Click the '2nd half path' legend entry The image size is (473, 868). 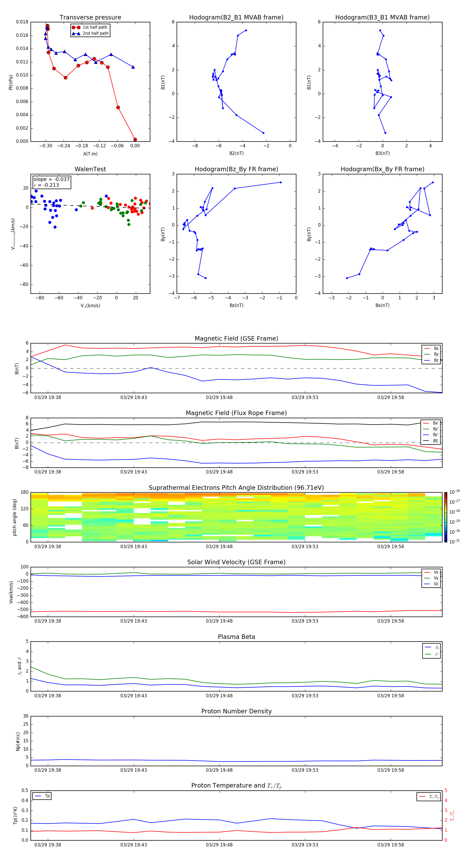tap(90, 33)
